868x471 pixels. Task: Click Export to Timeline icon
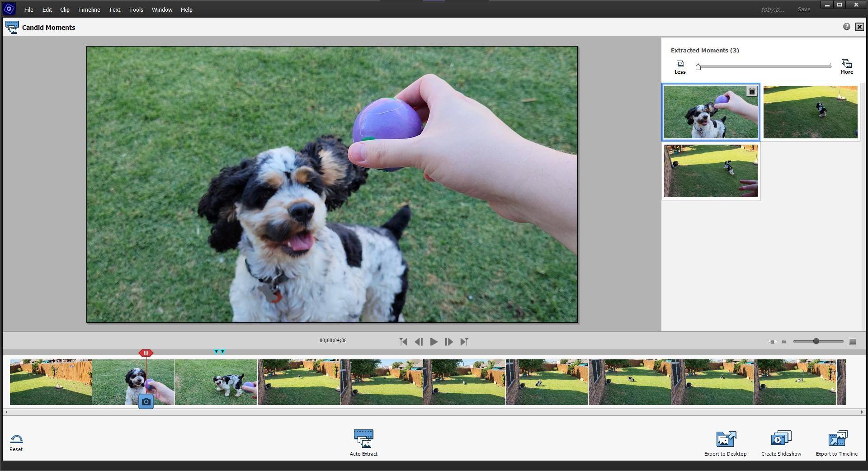coord(836,439)
